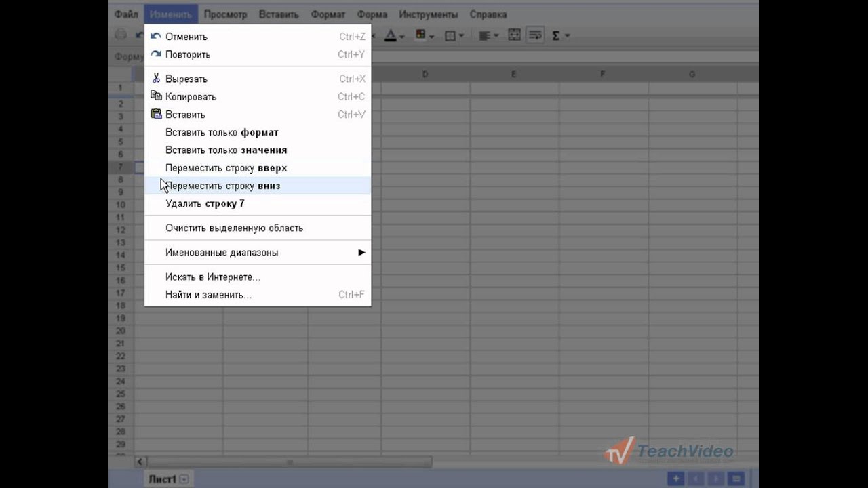Image resolution: width=868 pixels, height=488 pixels.
Task: Expand the Именованные диапазоны submenu
Action: [x=258, y=253]
